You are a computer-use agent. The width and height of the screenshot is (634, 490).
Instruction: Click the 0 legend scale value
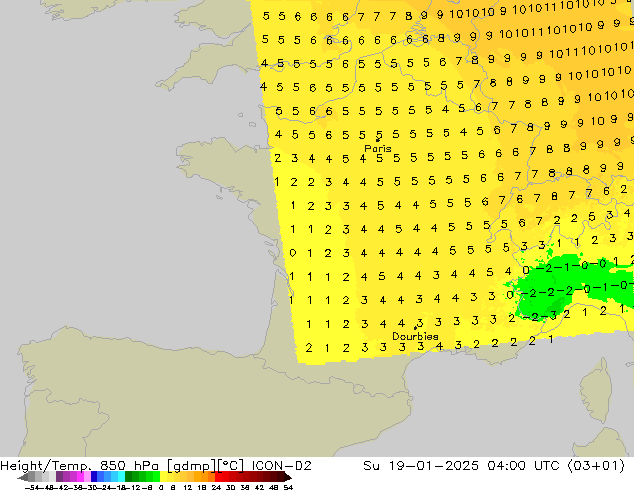point(161,487)
